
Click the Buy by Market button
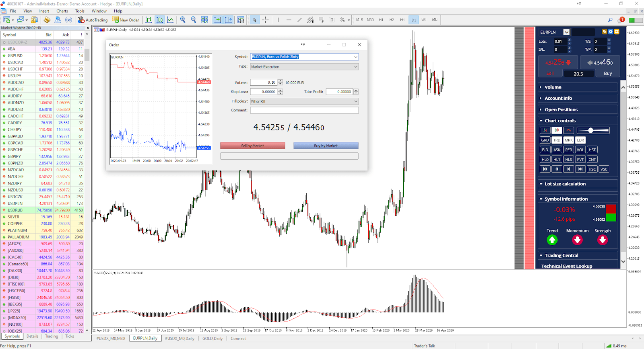326,146
